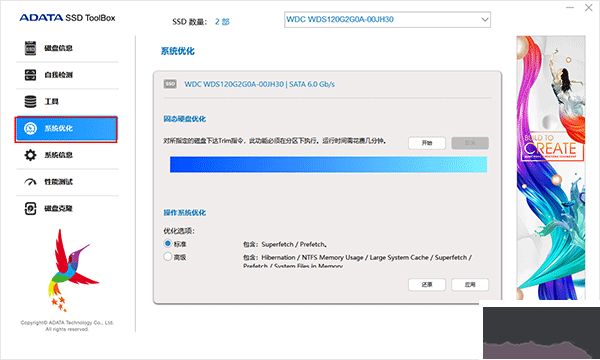This screenshot has height=360, width=600.
Task: Select the 系统优化 menu item
Action: click(x=66, y=129)
